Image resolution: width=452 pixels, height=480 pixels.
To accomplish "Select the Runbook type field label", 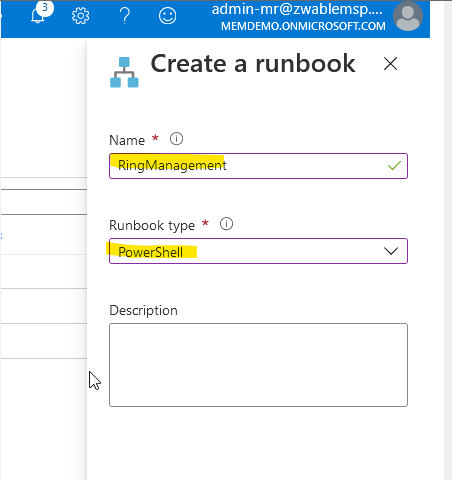I will tap(152, 225).
